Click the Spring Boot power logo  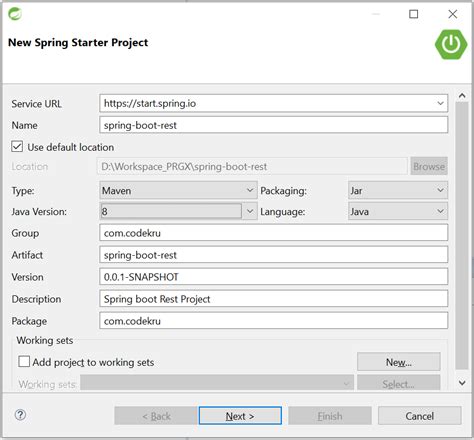coord(451,44)
